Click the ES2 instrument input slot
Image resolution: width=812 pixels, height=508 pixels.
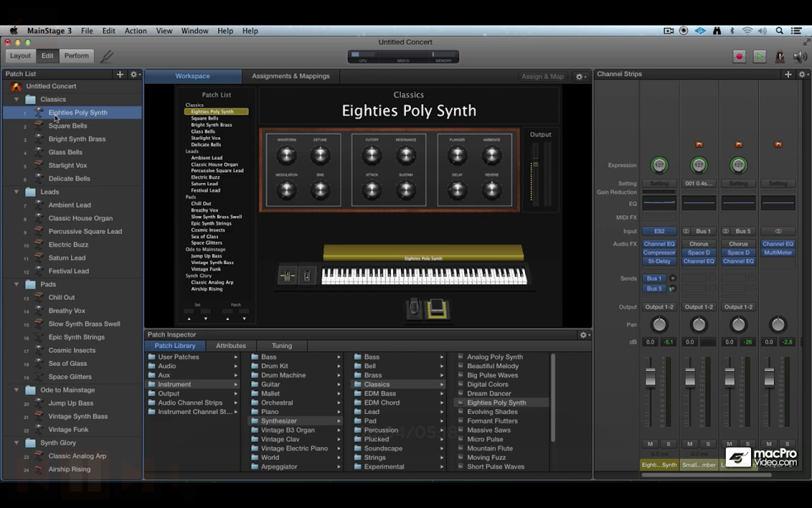pyautogui.click(x=659, y=231)
